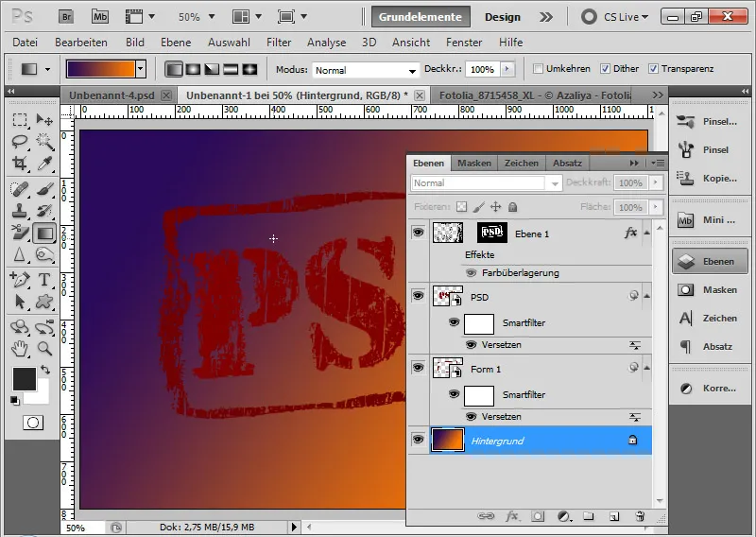The height and width of the screenshot is (537, 756).
Task: Hide the Farbüberlagerung effect
Action: 471,273
